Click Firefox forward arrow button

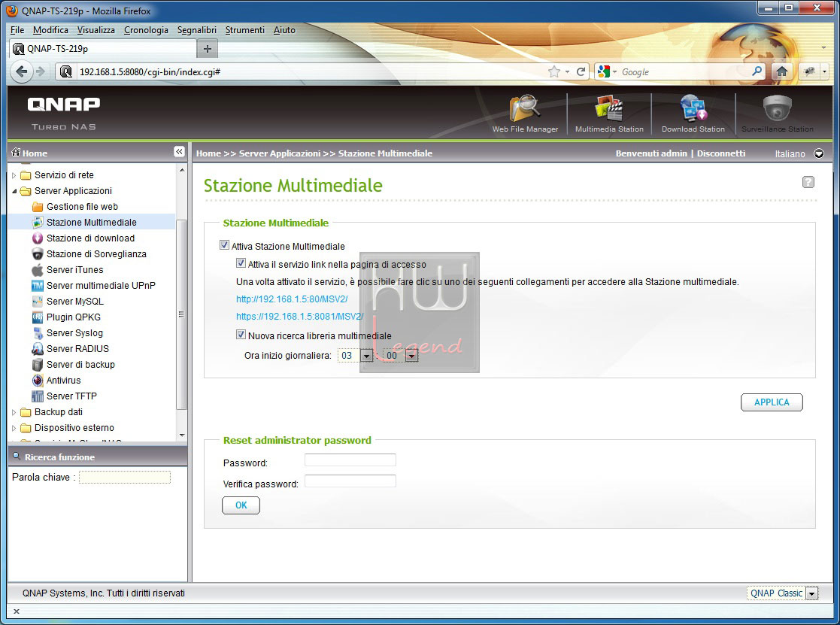(x=41, y=71)
